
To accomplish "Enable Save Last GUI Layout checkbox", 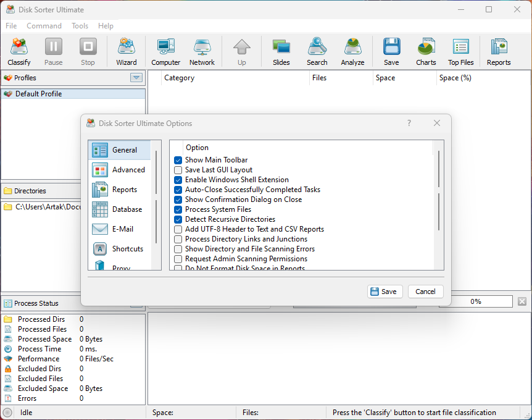I will coord(178,170).
